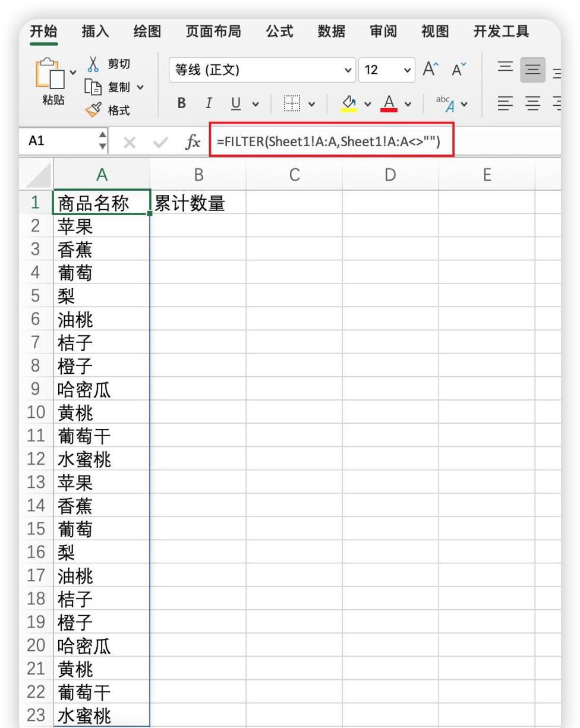
Task: Click the 复制 label button
Action: [x=119, y=87]
